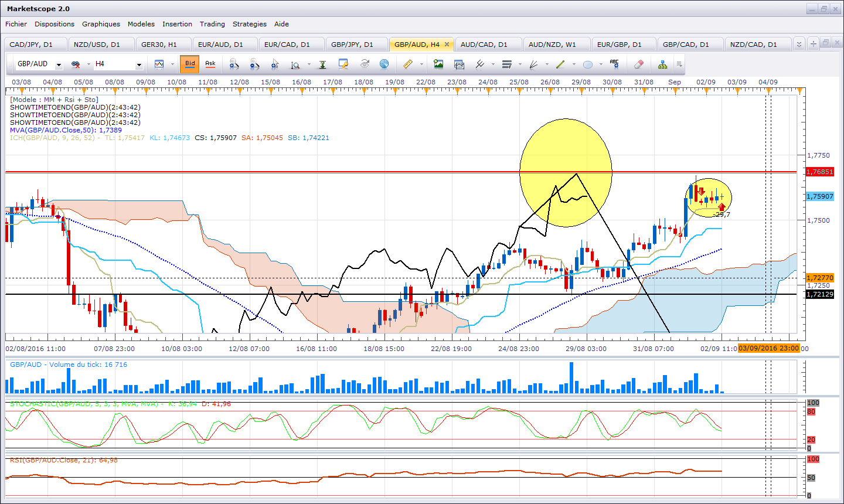Toggle Ask price display
The width and height of the screenshot is (844, 504).
click(x=210, y=64)
